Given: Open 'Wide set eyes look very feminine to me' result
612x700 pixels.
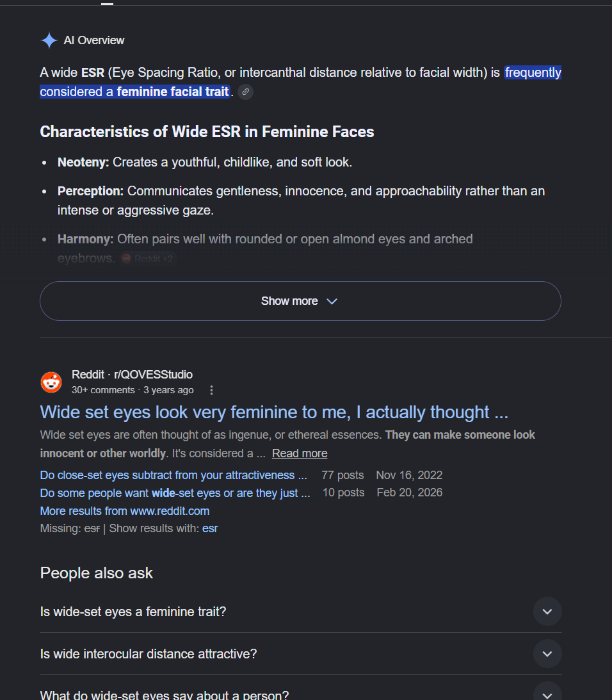Looking at the screenshot, I should (274, 412).
